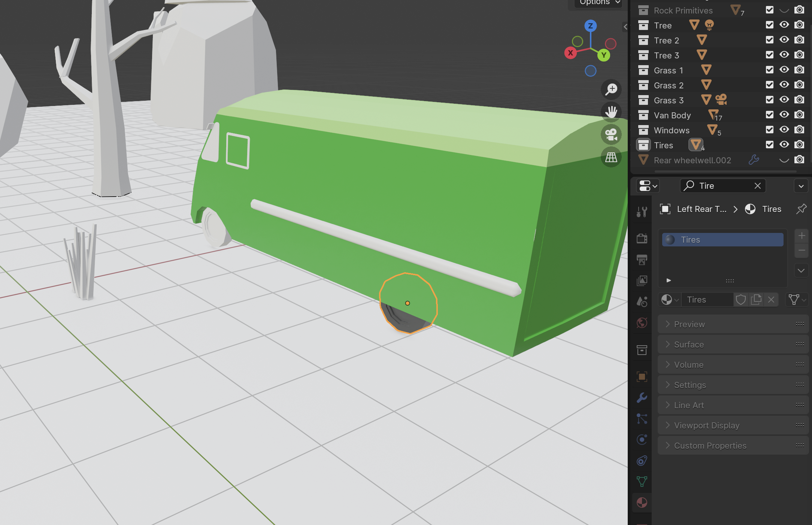Screen dimensions: 812x525
Task: Open the Scene properties tab icon
Action: pos(642,301)
